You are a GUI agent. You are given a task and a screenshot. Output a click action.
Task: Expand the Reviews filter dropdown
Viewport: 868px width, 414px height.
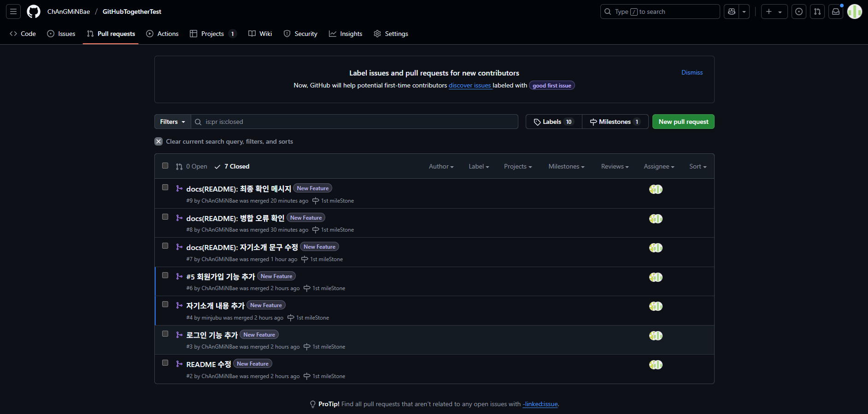click(x=615, y=166)
